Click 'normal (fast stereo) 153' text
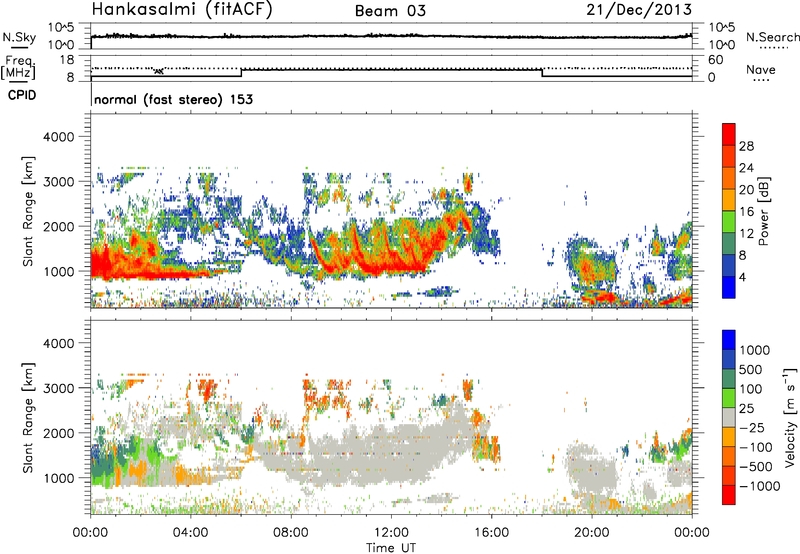The image size is (800, 554). [173, 99]
